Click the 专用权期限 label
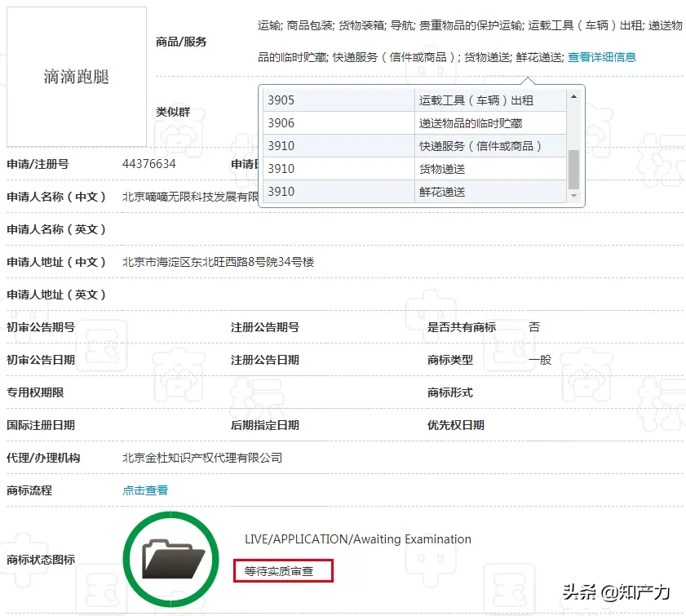 coord(35,392)
